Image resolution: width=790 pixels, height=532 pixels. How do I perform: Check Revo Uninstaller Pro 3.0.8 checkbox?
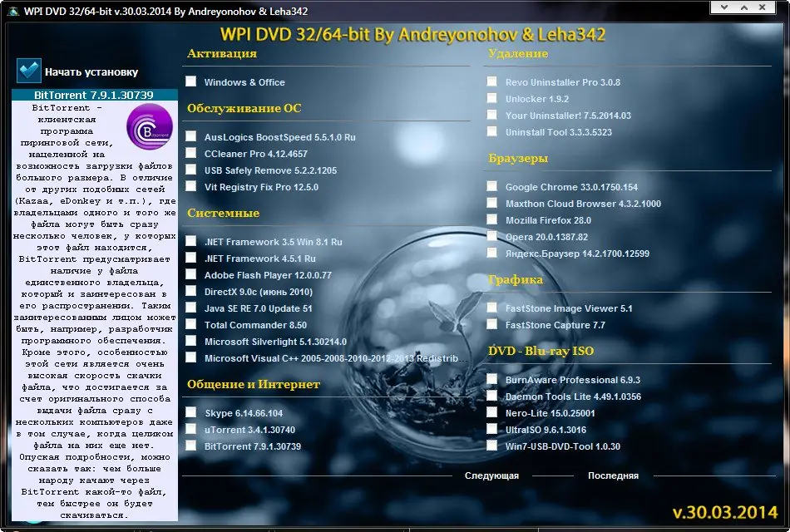pos(492,81)
